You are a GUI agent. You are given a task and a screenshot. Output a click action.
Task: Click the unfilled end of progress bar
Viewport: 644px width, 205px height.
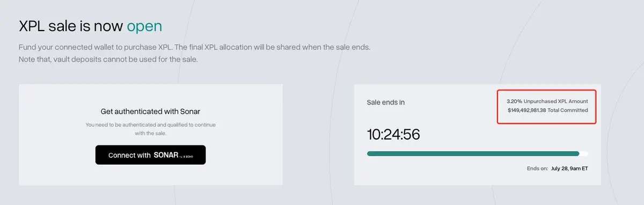584,153
